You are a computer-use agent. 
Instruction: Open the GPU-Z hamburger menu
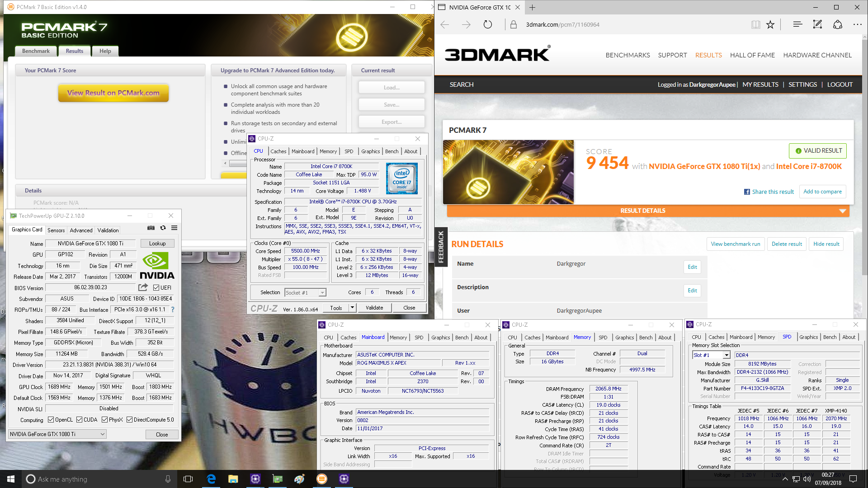click(174, 228)
